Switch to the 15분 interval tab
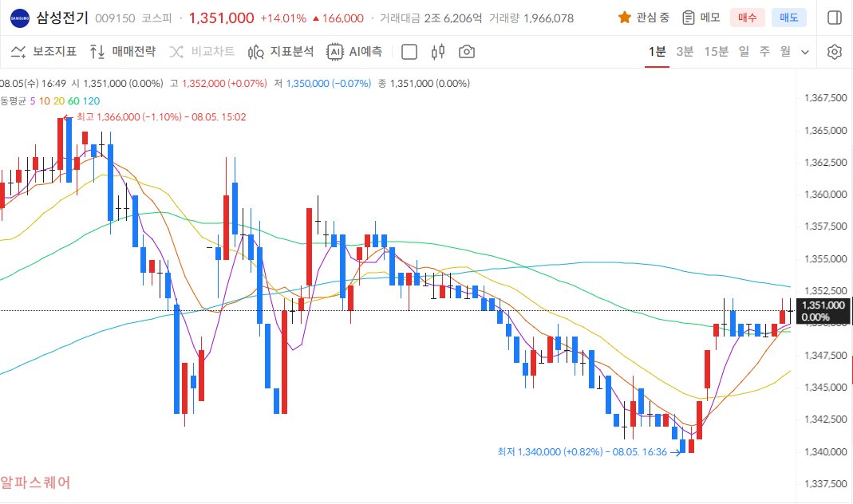This screenshot has width=853, height=504. tap(716, 52)
